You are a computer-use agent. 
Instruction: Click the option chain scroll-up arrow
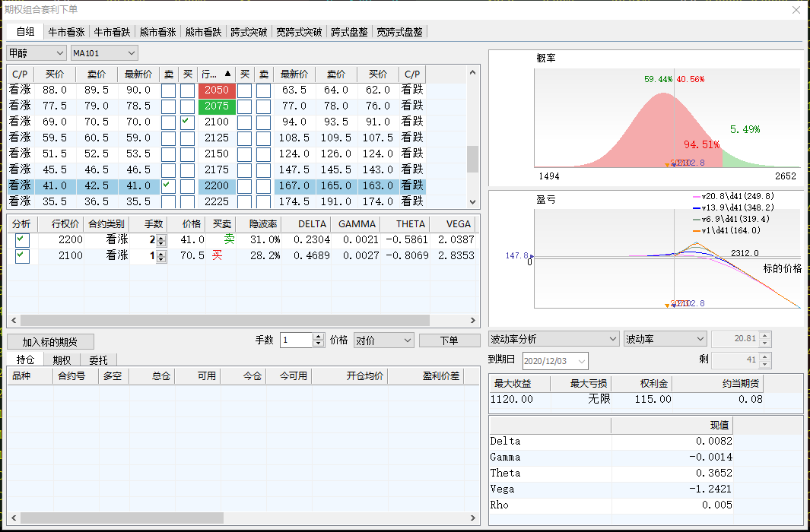[472, 73]
